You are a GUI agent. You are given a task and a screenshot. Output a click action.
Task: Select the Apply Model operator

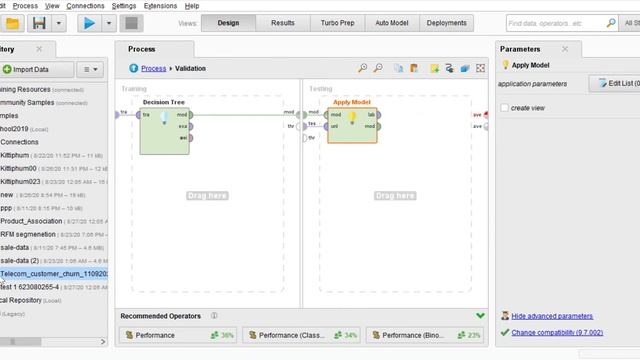coord(352,125)
